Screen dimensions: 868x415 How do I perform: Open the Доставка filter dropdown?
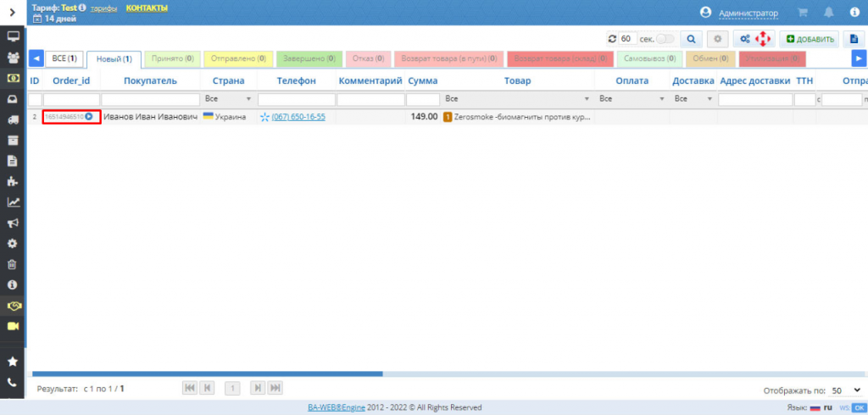click(693, 99)
